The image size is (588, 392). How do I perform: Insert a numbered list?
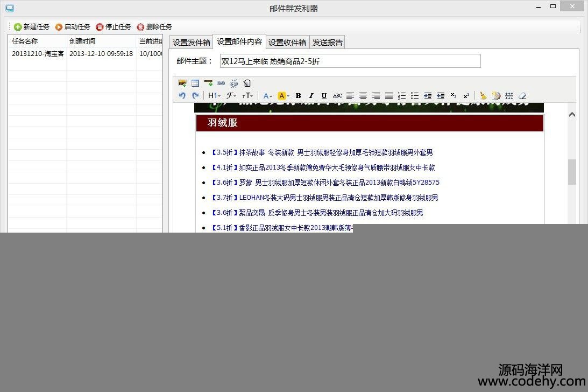(x=402, y=96)
